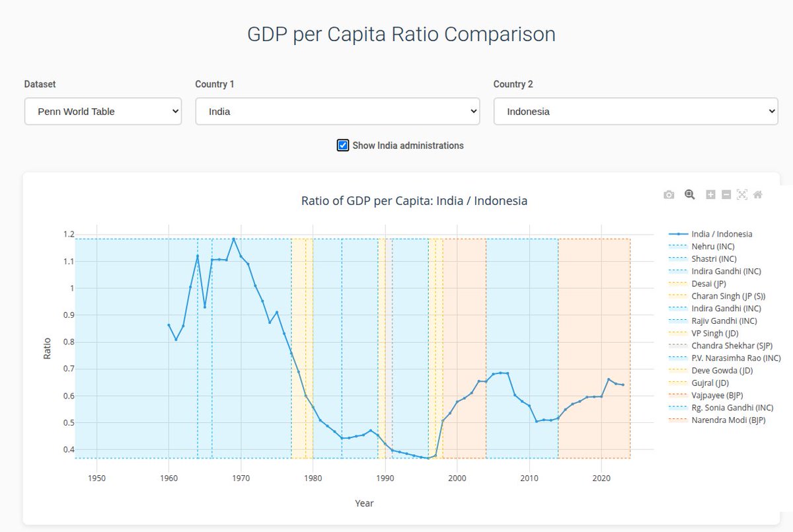Image resolution: width=793 pixels, height=532 pixels.
Task: Select the Zoom magnifier tool
Action: (689, 194)
